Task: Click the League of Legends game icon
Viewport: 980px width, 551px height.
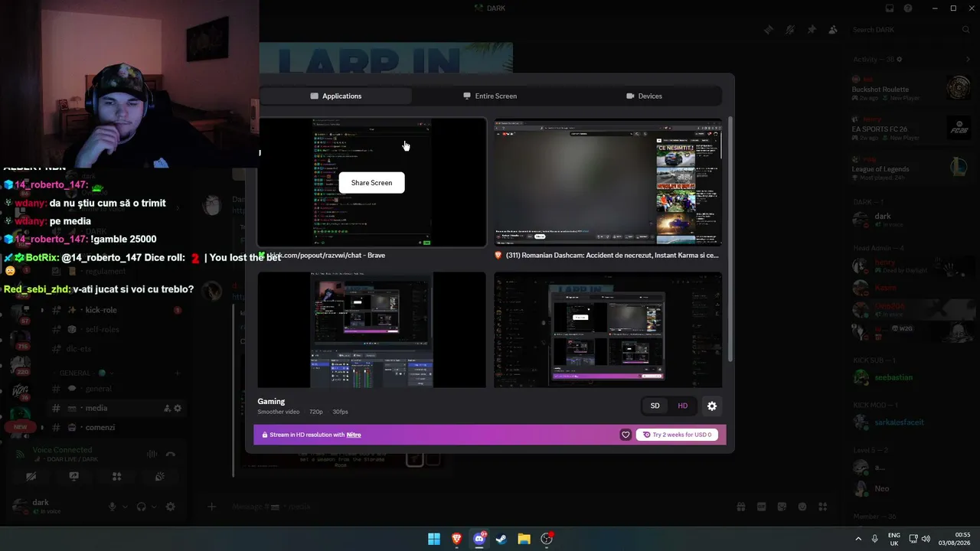Action: [959, 165]
